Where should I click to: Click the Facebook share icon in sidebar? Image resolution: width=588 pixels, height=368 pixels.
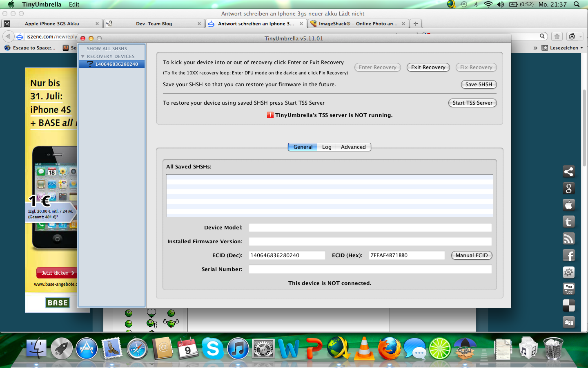[x=569, y=256]
